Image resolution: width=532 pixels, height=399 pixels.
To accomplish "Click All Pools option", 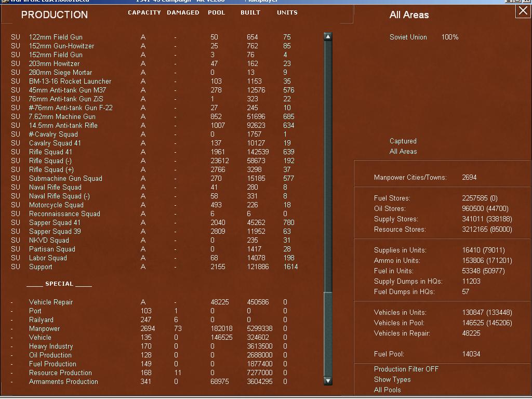I will coord(387,390).
